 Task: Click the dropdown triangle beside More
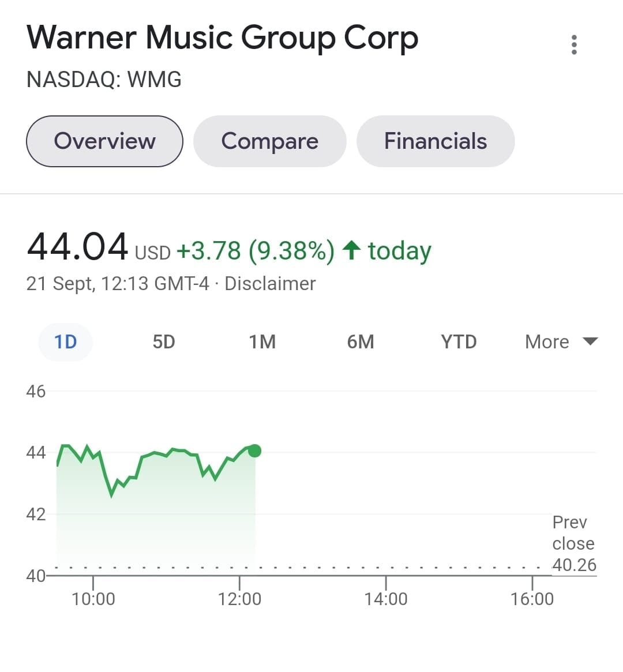pyautogui.click(x=590, y=341)
